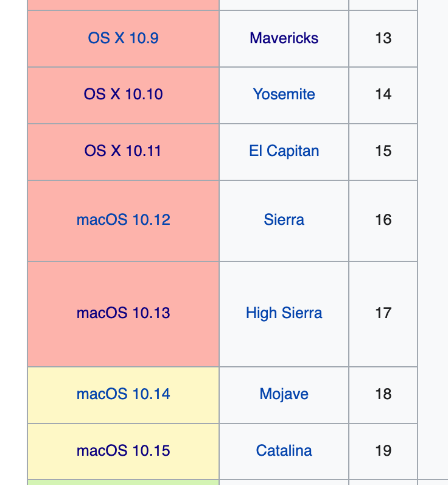Click the cell containing number 13
448x485 pixels.
tap(383, 38)
